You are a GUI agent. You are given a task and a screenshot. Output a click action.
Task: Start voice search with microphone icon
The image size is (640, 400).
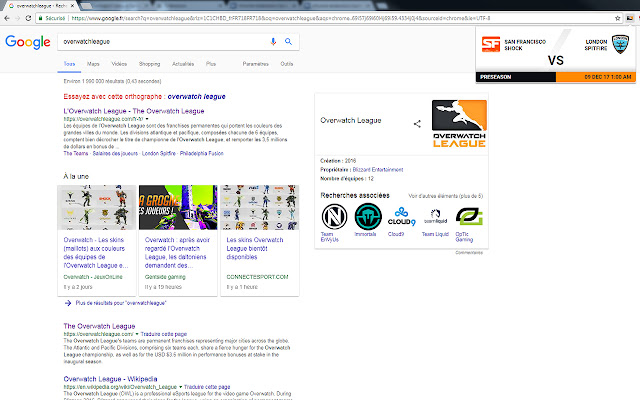(x=273, y=42)
